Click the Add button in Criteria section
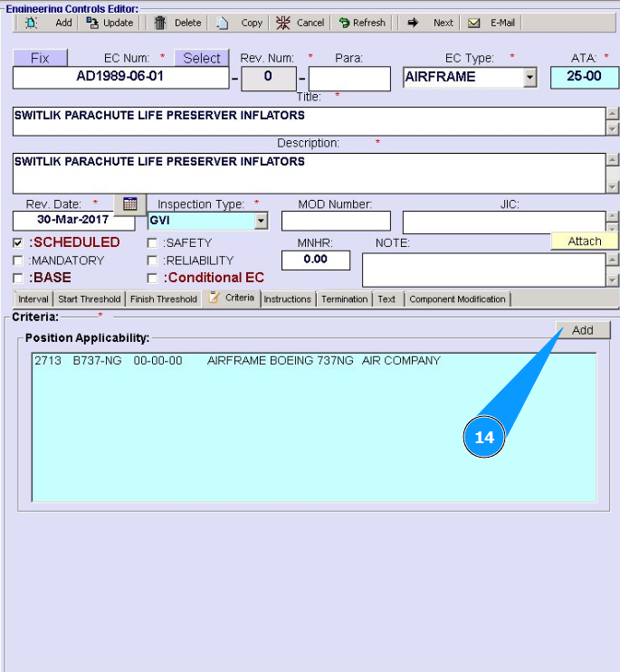 583,330
